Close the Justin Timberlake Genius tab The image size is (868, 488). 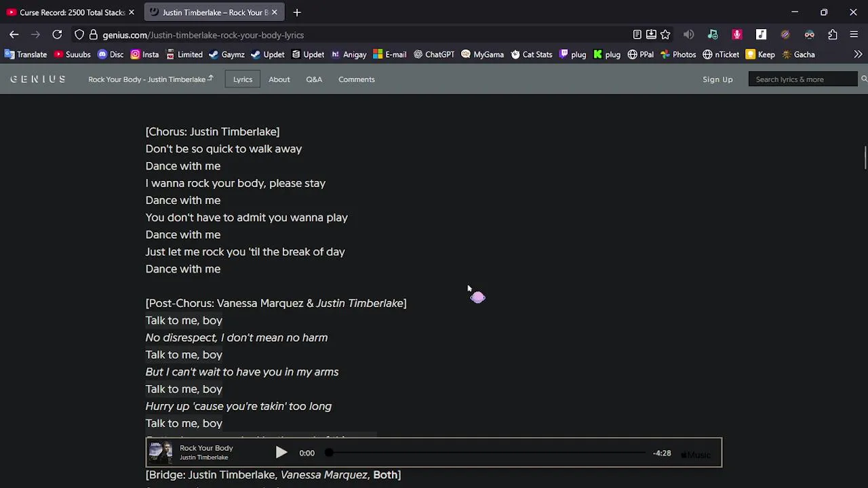click(x=275, y=12)
